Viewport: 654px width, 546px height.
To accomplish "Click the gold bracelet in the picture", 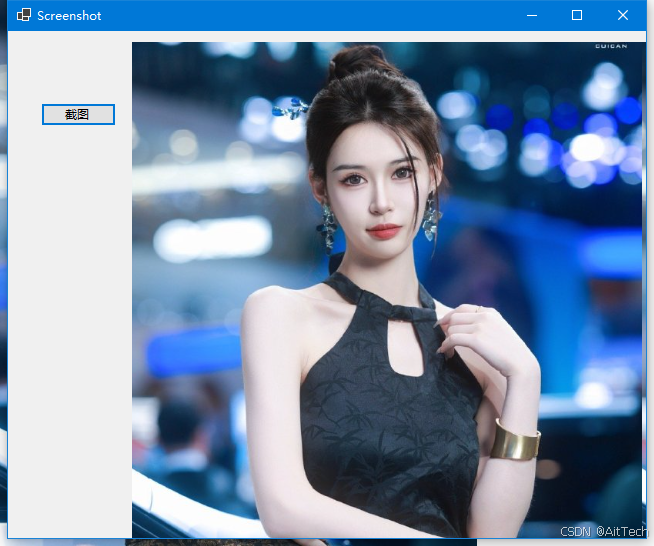I will (515, 440).
